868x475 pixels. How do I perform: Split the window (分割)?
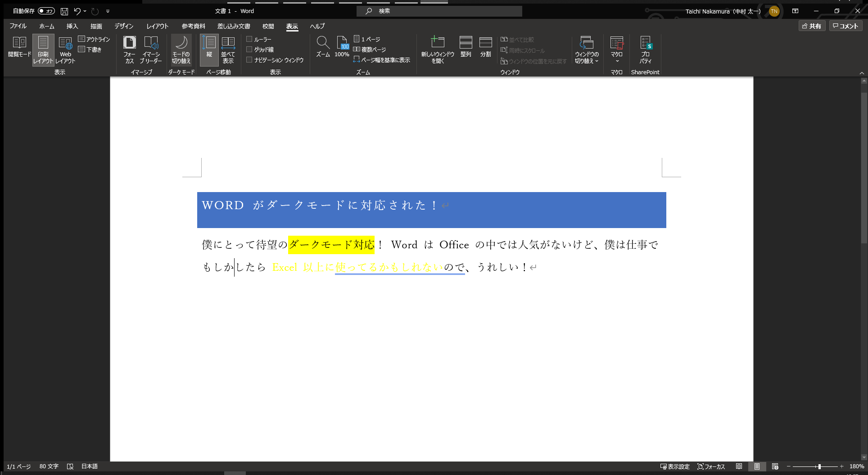(x=486, y=47)
